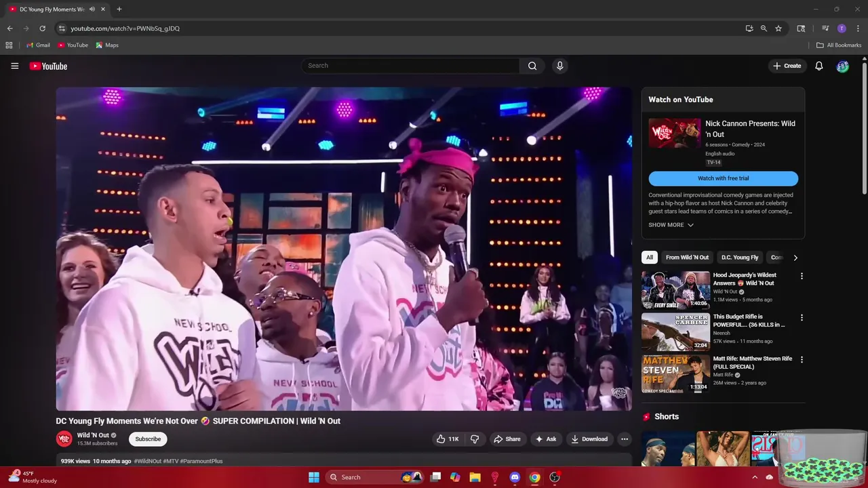Go back with the browser back arrow
Screen dimensions: 868x488
point(9,28)
